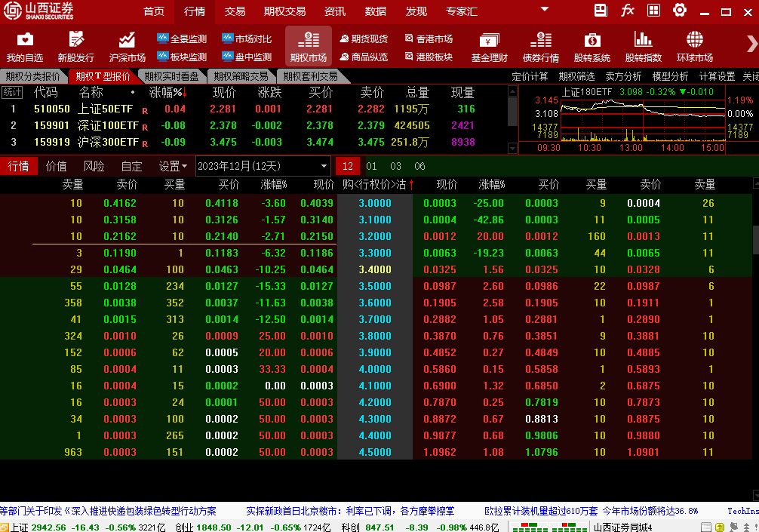Select expiry month 01
759x532 pixels.
coord(371,166)
